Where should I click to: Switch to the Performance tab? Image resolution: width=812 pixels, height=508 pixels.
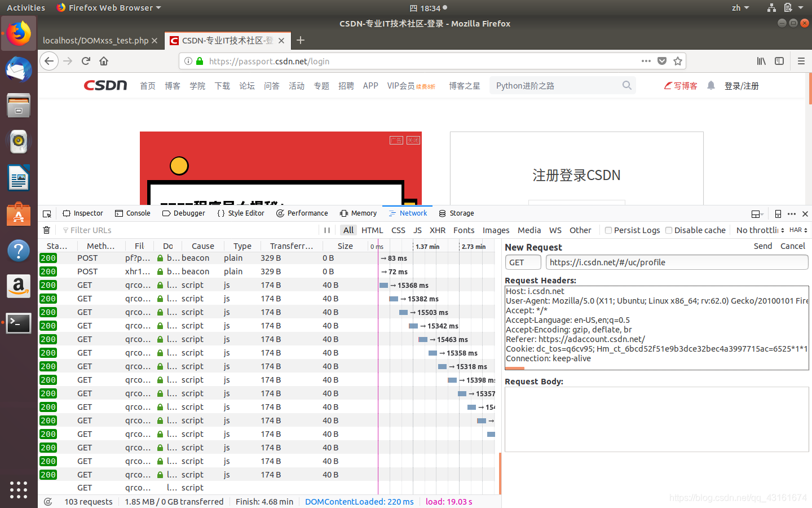click(302, 213)
